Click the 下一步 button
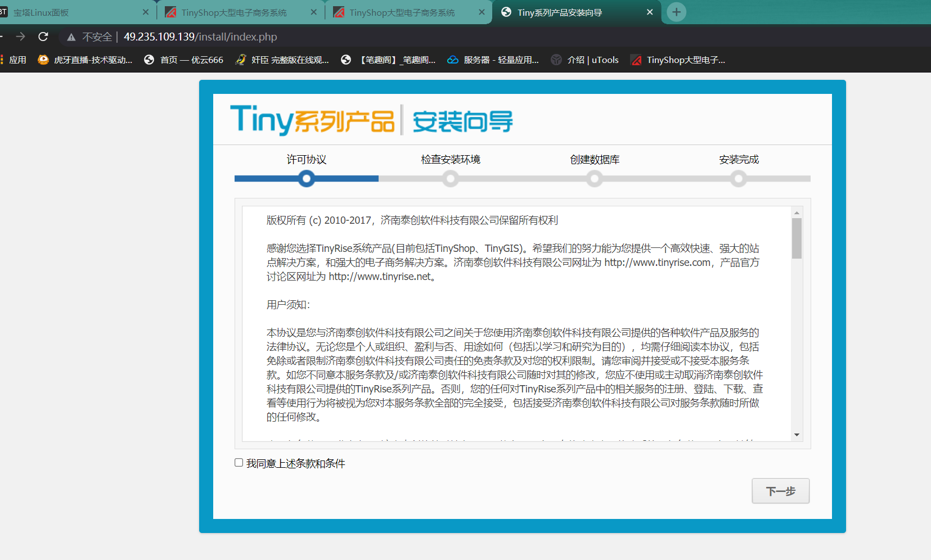931x560 pixels. [x=780, y=491]
